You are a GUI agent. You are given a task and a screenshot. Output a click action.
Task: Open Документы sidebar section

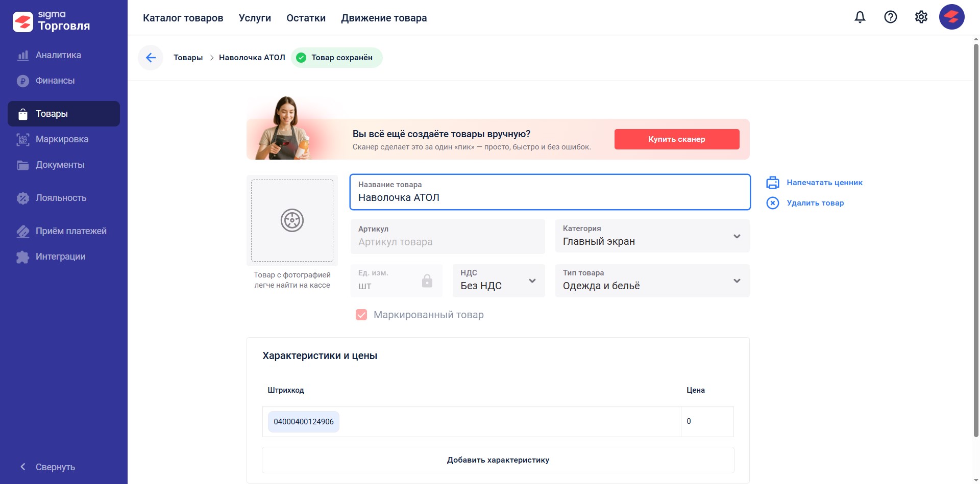pos(64,165)
